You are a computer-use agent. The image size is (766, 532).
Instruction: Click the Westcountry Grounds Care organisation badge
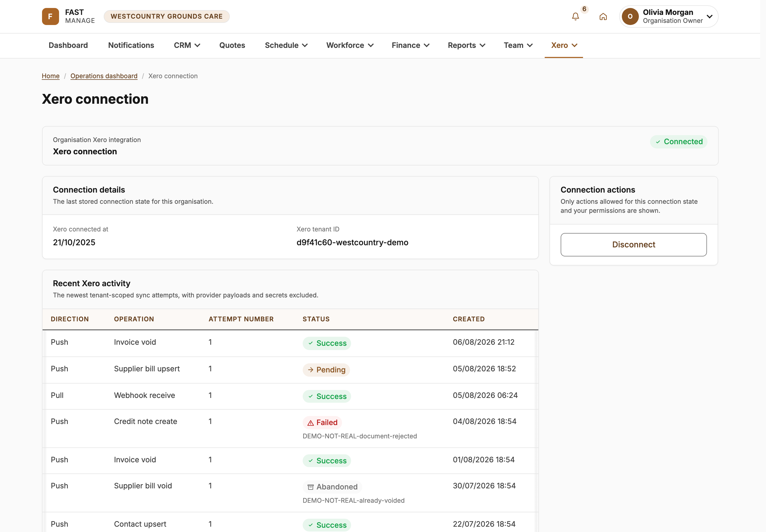[x=167, y=16]
